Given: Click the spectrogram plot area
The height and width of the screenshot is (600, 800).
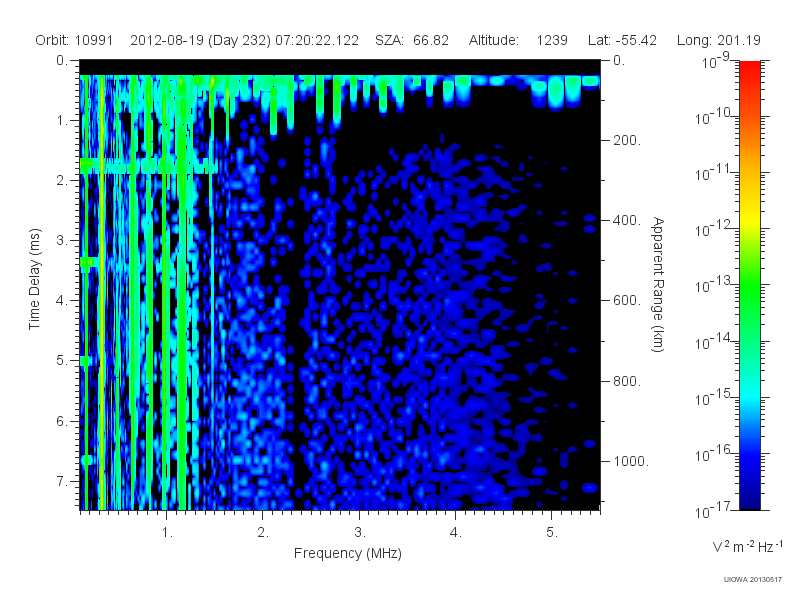Looking at the screenshot, I should pyautogui.click(x=340, y=285).
